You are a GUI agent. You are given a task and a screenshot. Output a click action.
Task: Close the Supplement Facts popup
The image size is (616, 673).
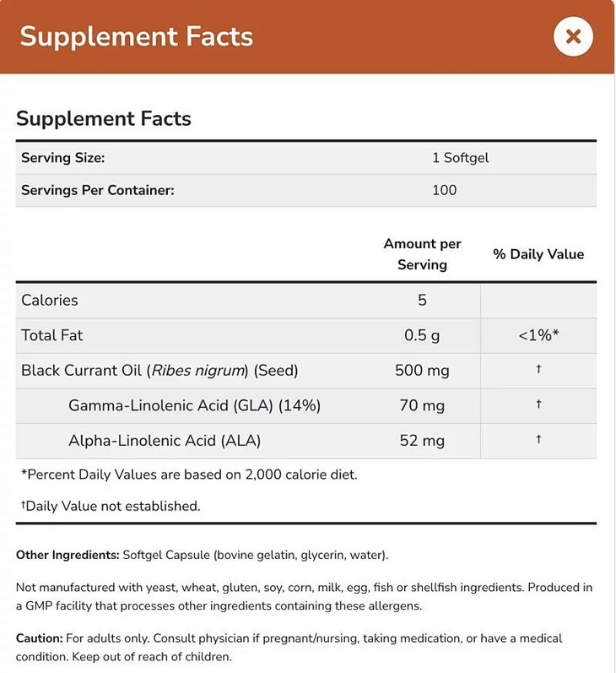pyautogui.click(x=573, y=36)
